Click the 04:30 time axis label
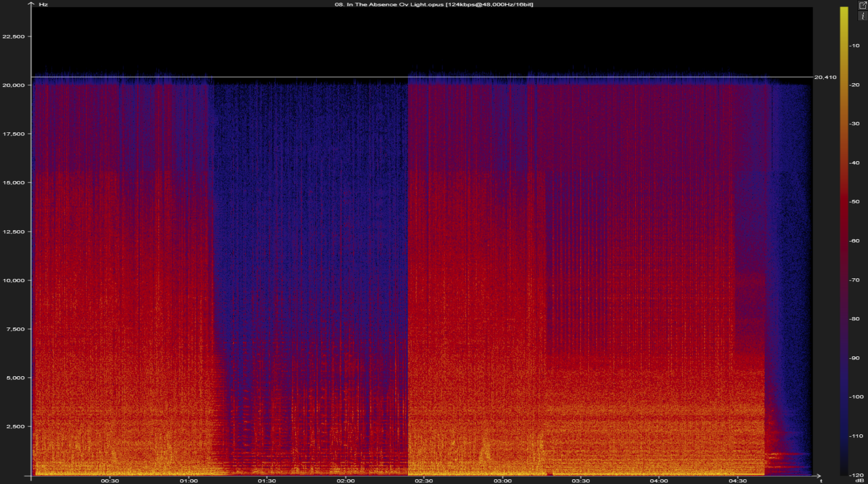The image size is (868, 484). click(738, 481)
